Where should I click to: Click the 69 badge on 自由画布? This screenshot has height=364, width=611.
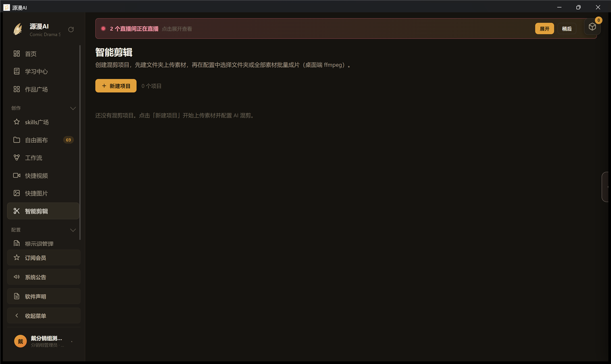click(x=68, y=140)
